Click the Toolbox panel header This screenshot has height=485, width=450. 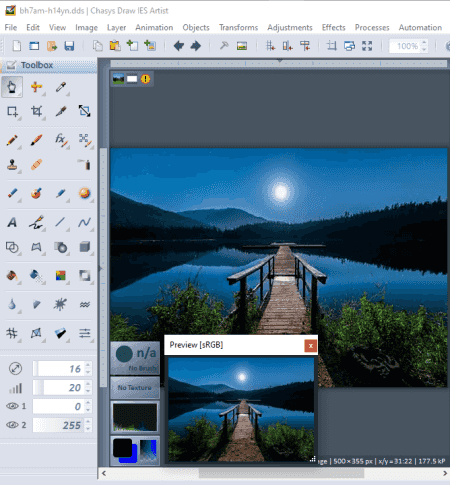pos(49,65)
